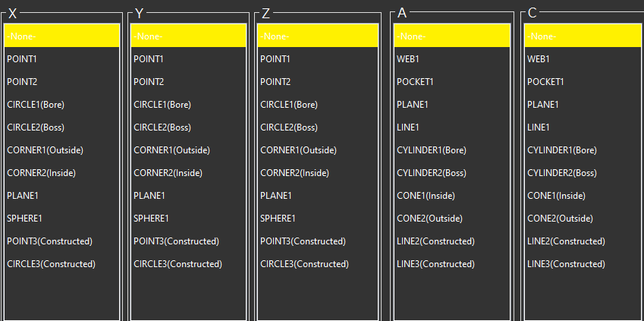The width and height of the screenshot is (644, 321).
Task: Select CORNER1(Outside) in the Y list
Action: [171, 150]
